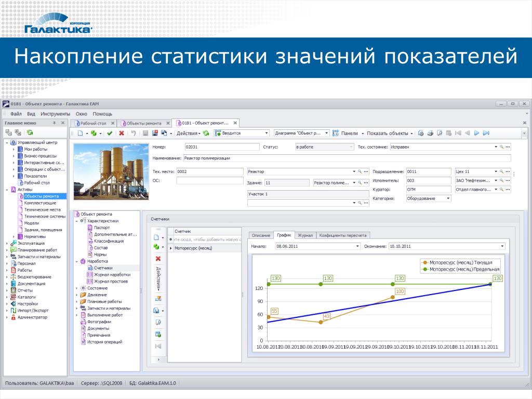Click the Наименование input field
The width and height of the screenshot is (532, 399).
click(347, 158)
